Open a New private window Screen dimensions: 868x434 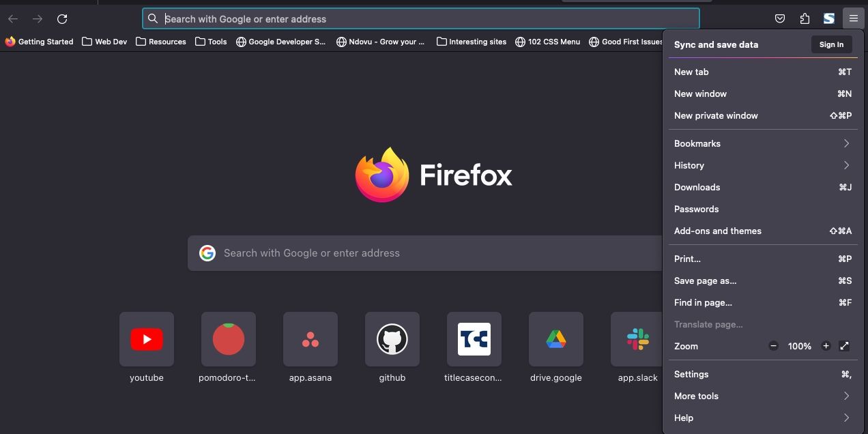click(716, 115)
